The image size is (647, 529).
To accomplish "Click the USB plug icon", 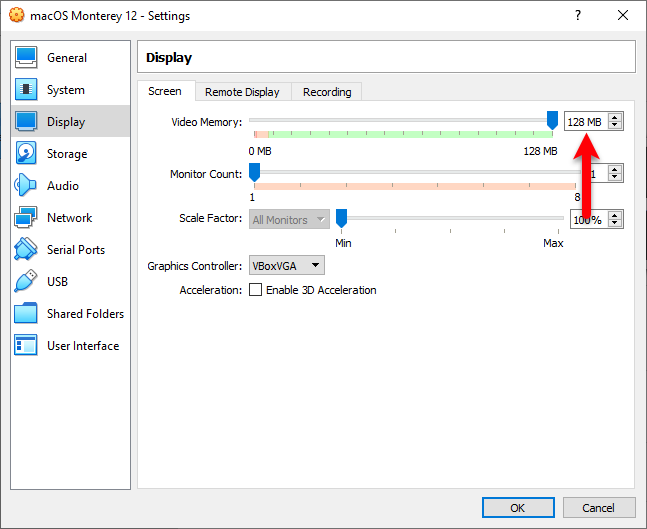I will pyautogui.click(x=26, y=281).
